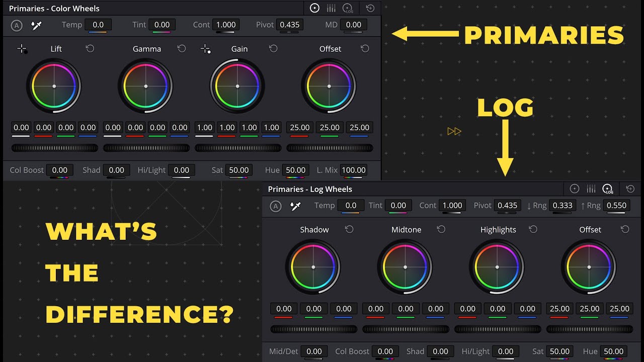This screenshot has width=644, height=362.
Task: Reset the Highlights wheel
Action: (533, 229)
